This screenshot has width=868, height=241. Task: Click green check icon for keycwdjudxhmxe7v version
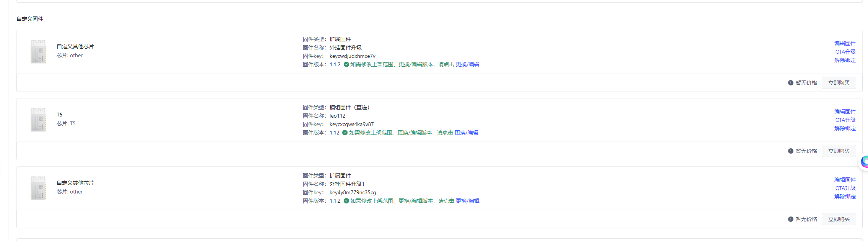click(346, 64)
